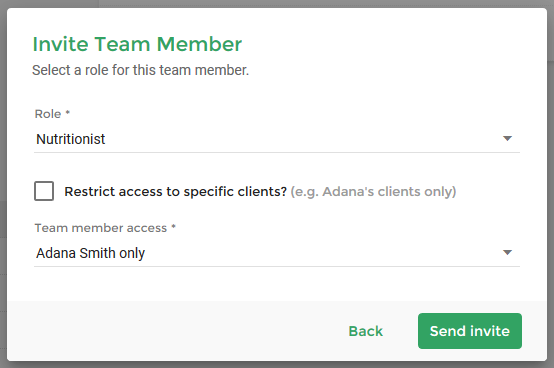Click the asterisk after Team member access
Image resolution: width=554 pixels, height=368 pixels.
[x=173, y=226]
